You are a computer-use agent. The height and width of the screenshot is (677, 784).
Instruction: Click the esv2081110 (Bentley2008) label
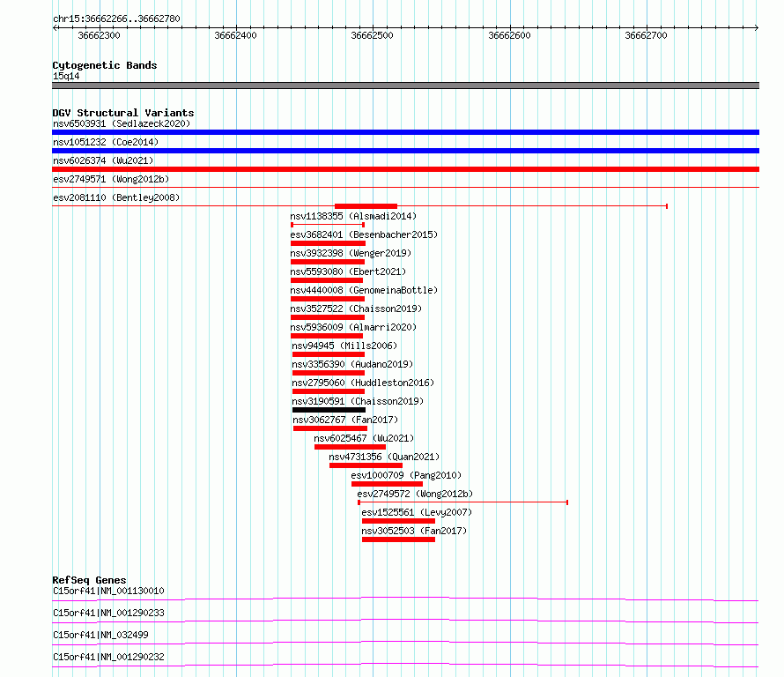[116, 197]
